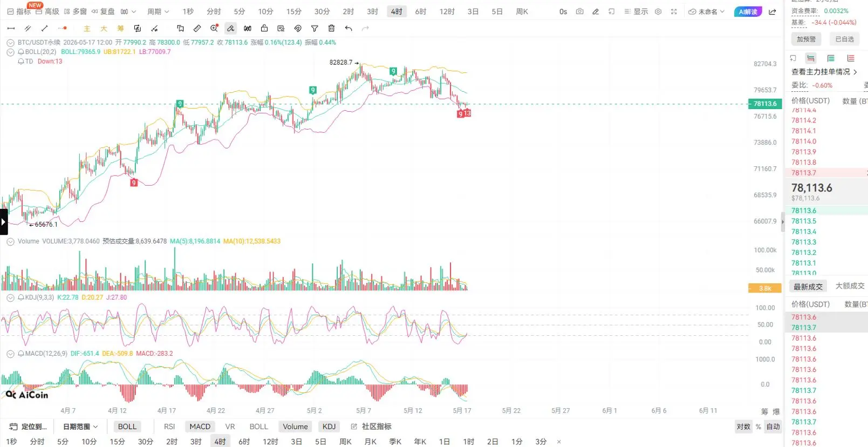This screenshot has width=868, height=447.
Task: Open the candlestick chart type dropdown
Action: coord(128,11)
